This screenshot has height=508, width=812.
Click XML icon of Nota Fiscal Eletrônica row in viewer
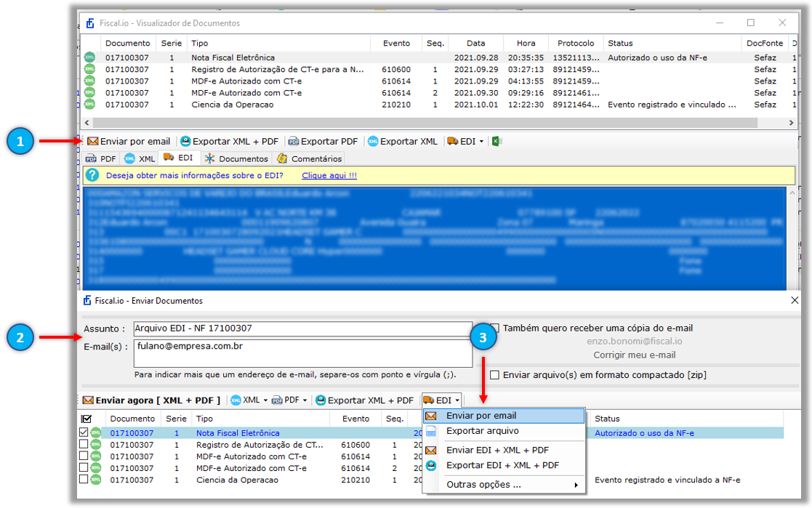89,57
